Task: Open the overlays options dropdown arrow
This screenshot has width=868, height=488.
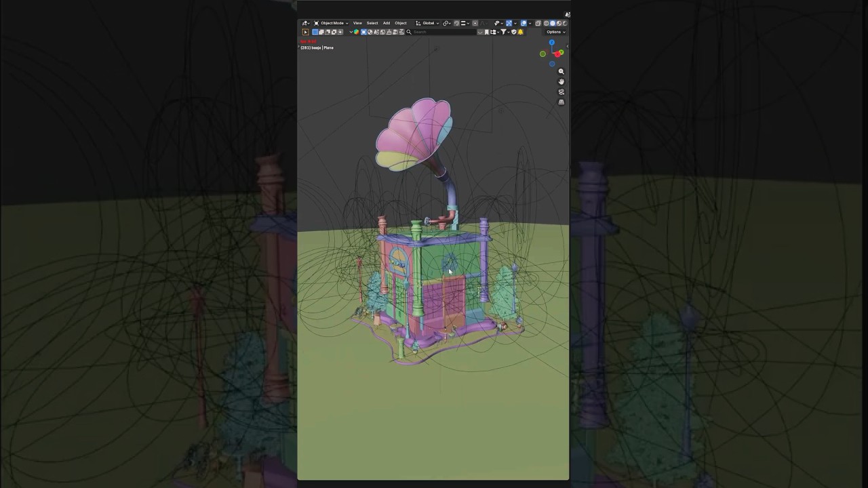Action: [530, 23]
